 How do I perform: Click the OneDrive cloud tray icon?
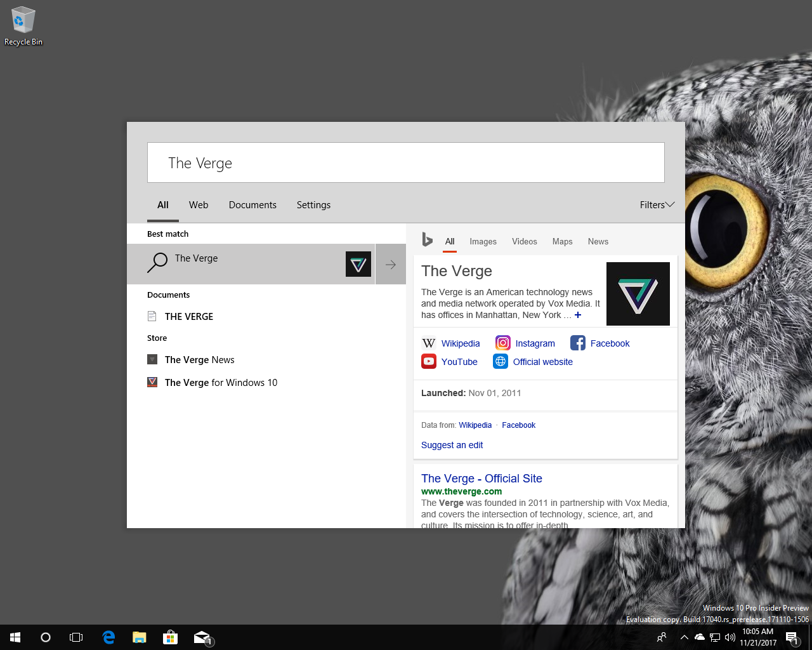(x=699, y=637)
